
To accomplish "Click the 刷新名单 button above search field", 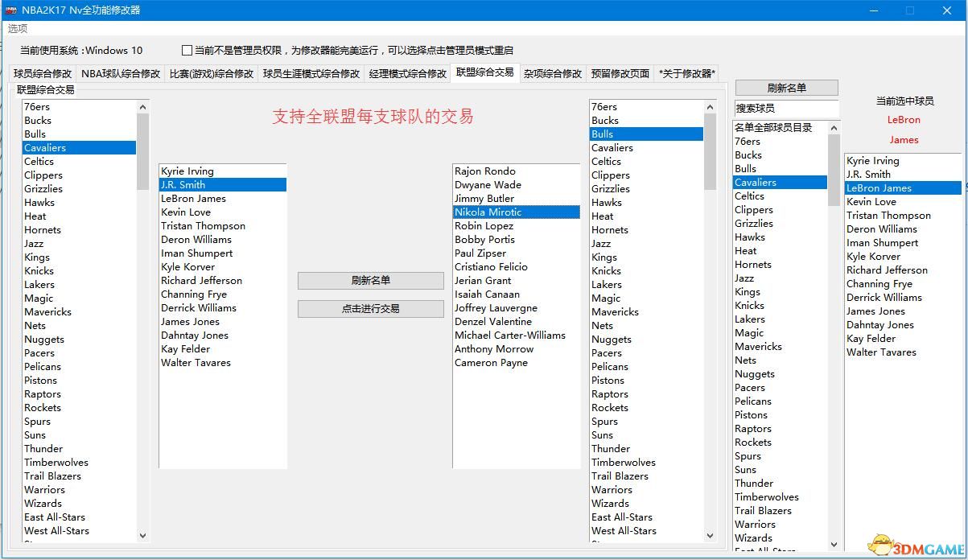I will pos(787,88).
